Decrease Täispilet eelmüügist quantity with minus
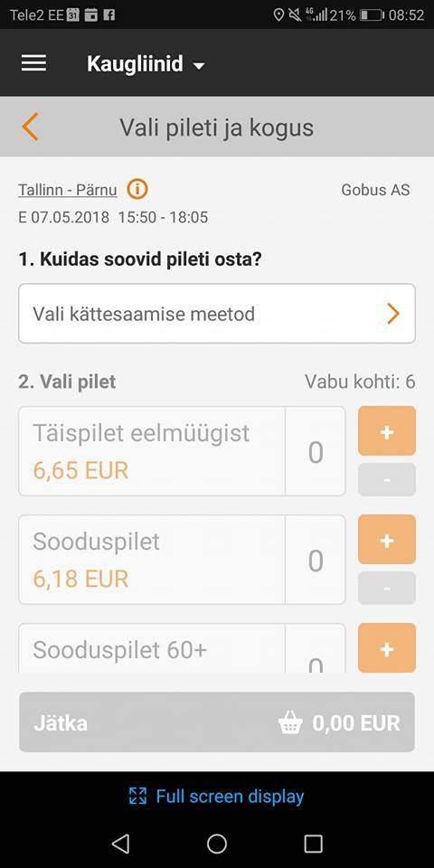The width and height of the screenshot is (434, 868). (x=387, y=479)
